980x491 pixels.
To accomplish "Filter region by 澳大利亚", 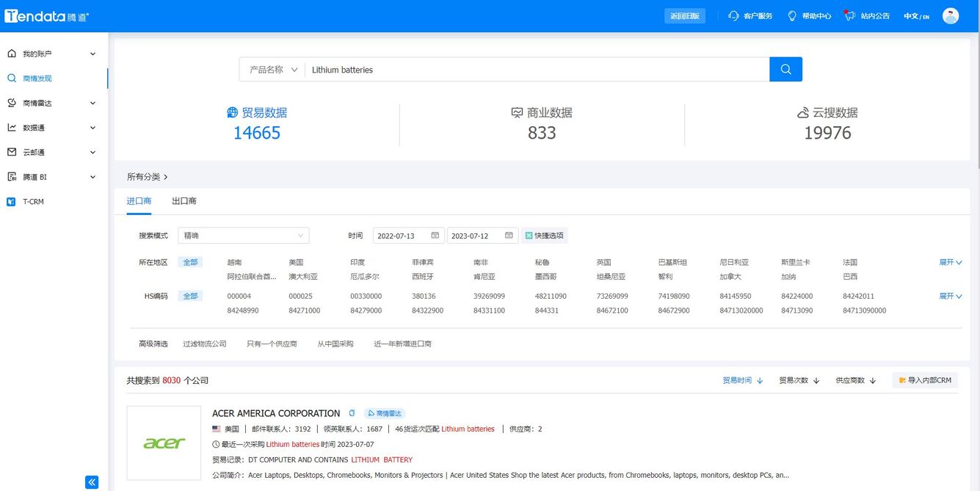I will pyautogui.click(x=303, y=277).
